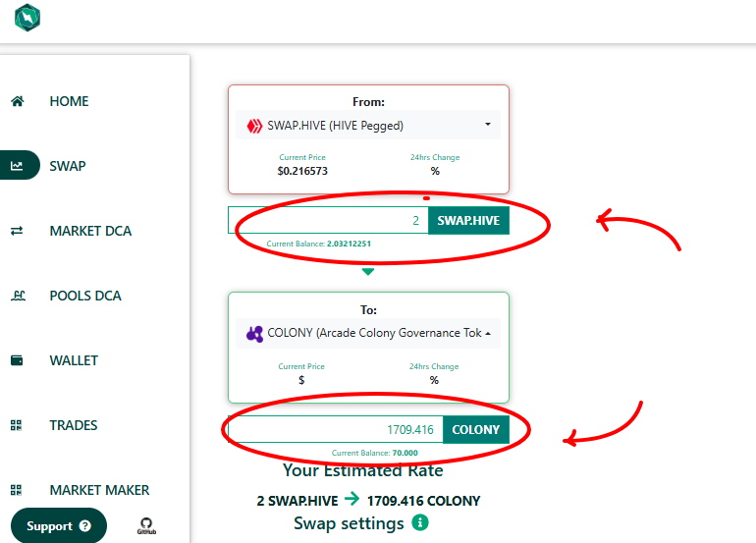Click the green SWAP.HIVE unit button
The image size is (756, 543).
(468, 220)
